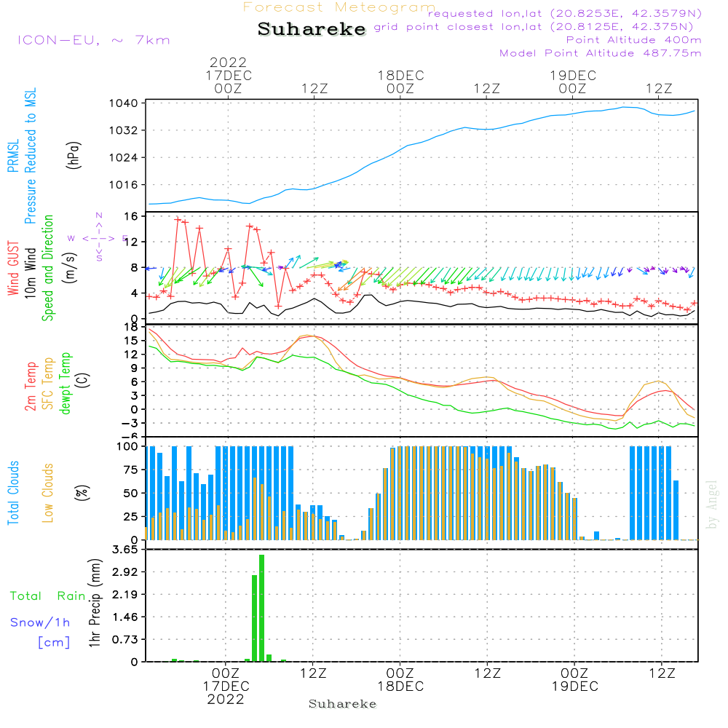Click the "18" temperature tick value
The width and height of the screenshot is (728, 728).
tap(131, 328)
